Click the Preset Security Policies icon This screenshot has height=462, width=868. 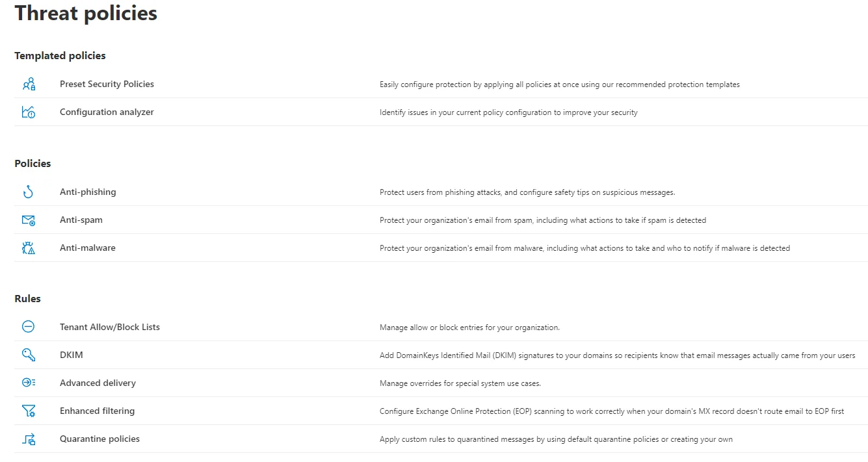pos(29,84)
